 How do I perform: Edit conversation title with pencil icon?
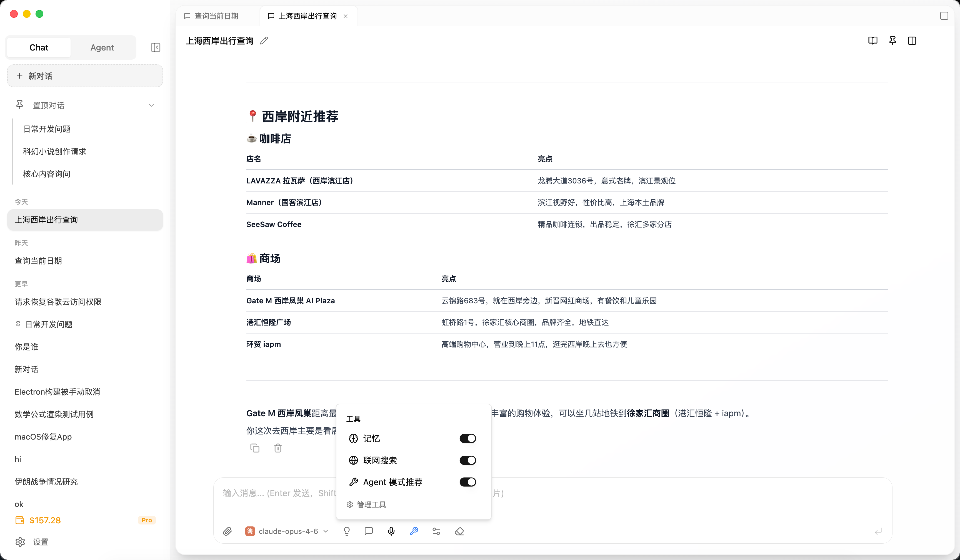pyautogui.click(x=264, y=40)
